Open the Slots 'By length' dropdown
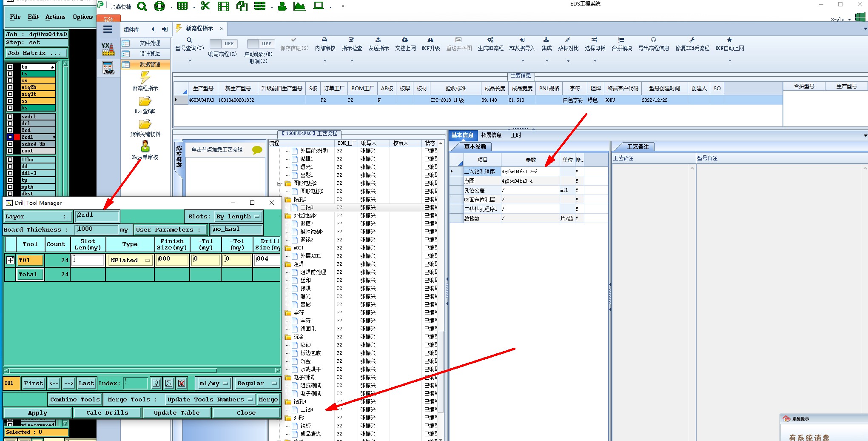 [238, 216]
